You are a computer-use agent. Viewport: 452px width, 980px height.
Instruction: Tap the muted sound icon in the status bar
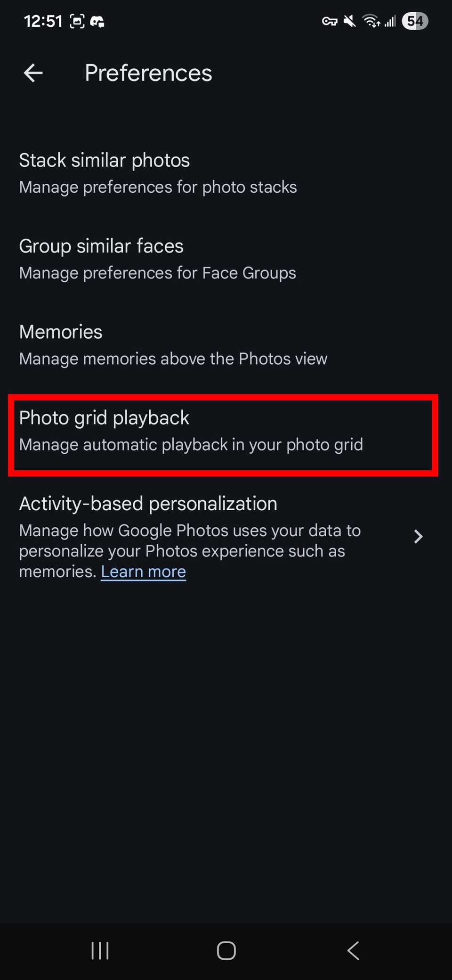click(350, 21)
